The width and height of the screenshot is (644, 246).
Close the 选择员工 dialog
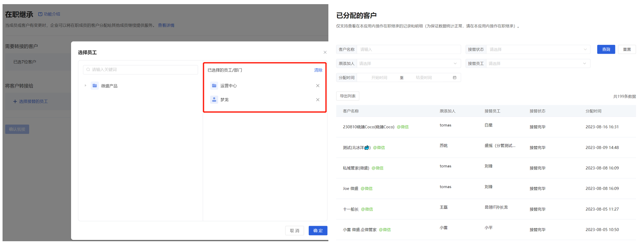tap(325, 52)
